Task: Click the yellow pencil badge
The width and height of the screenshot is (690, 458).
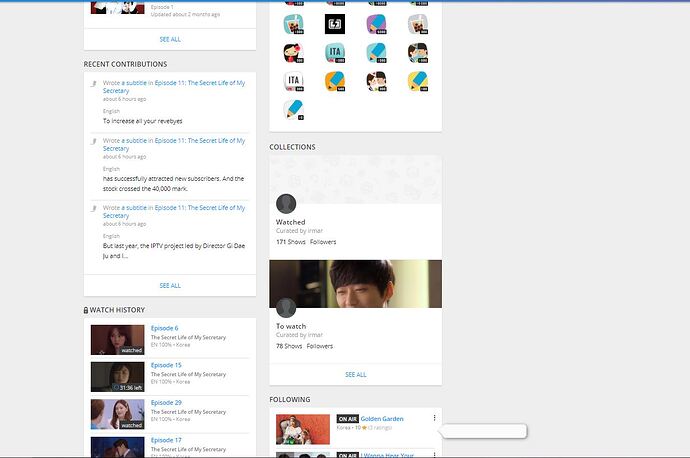Action: coord(418,81)
